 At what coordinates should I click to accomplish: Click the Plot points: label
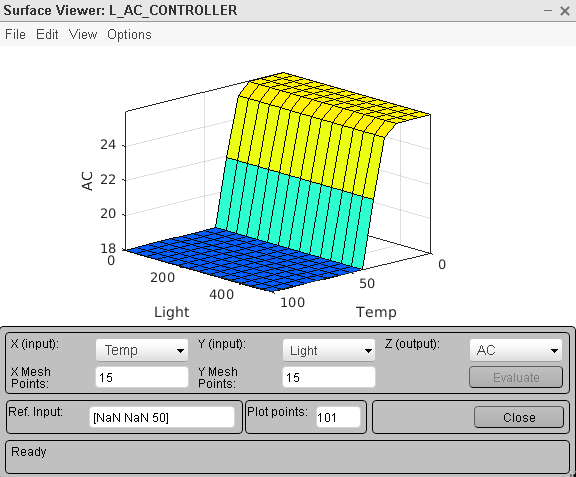click(x=277, y=412)
